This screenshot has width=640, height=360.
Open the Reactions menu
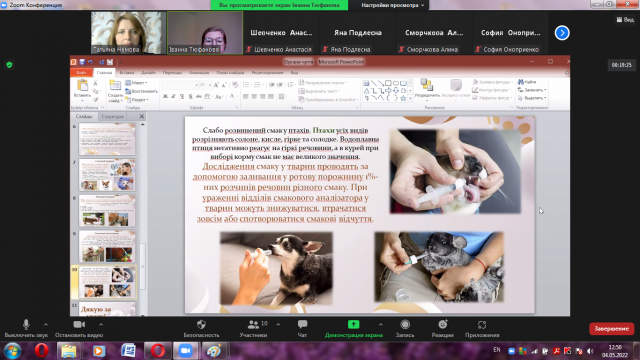[442, 328]
